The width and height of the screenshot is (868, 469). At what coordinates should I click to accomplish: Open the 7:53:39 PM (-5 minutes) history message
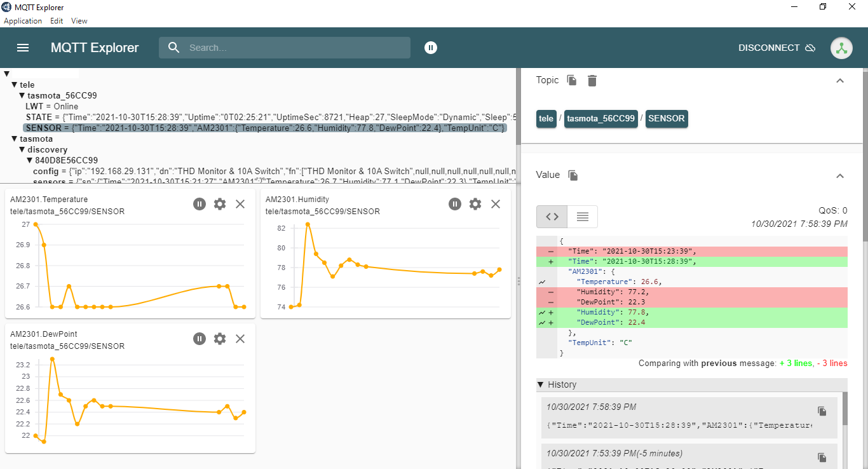click(x=689, y=457)
